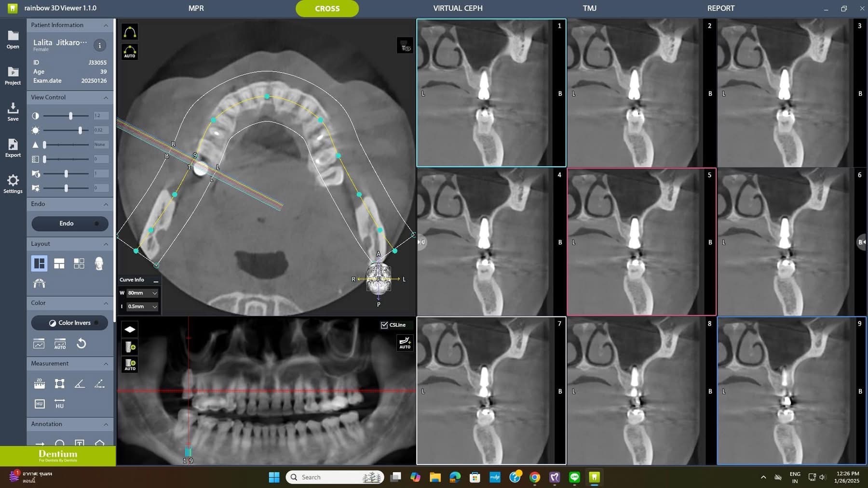Click the add implant icon
The width and height of the screenshot is (868, 488).
click(x=130, y=347)
